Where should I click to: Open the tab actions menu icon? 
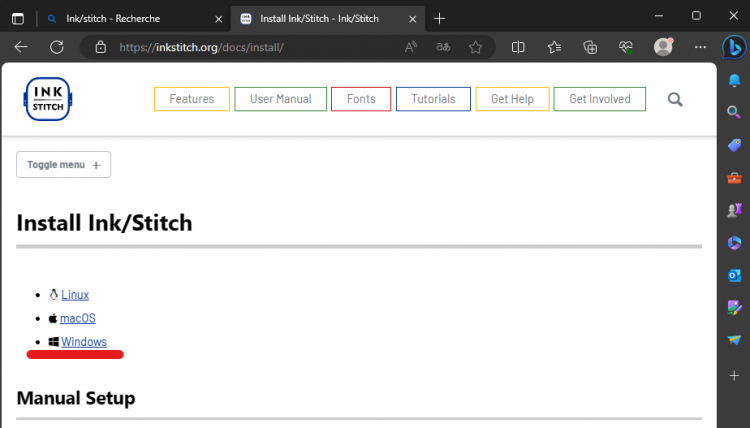17,17
